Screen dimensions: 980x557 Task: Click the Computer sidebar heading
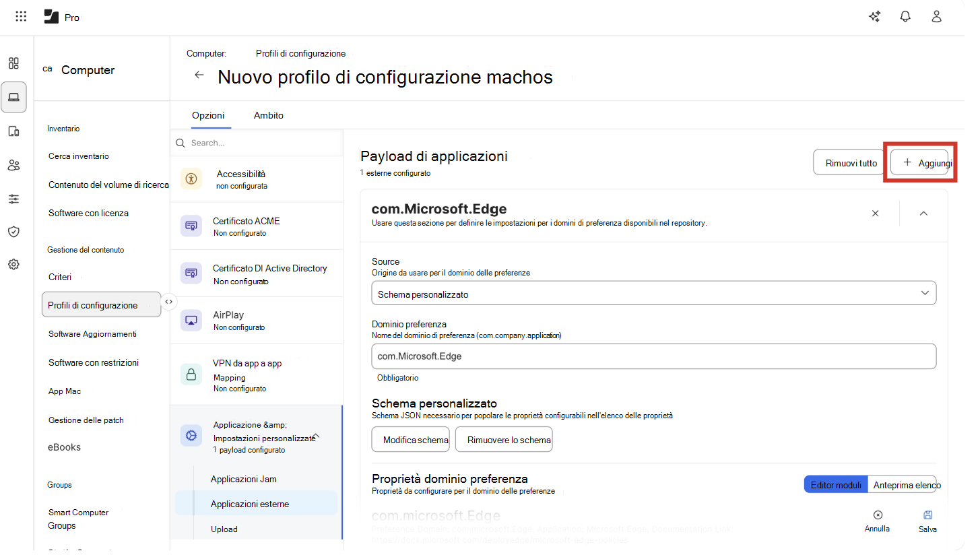click(x=88, y=70)
